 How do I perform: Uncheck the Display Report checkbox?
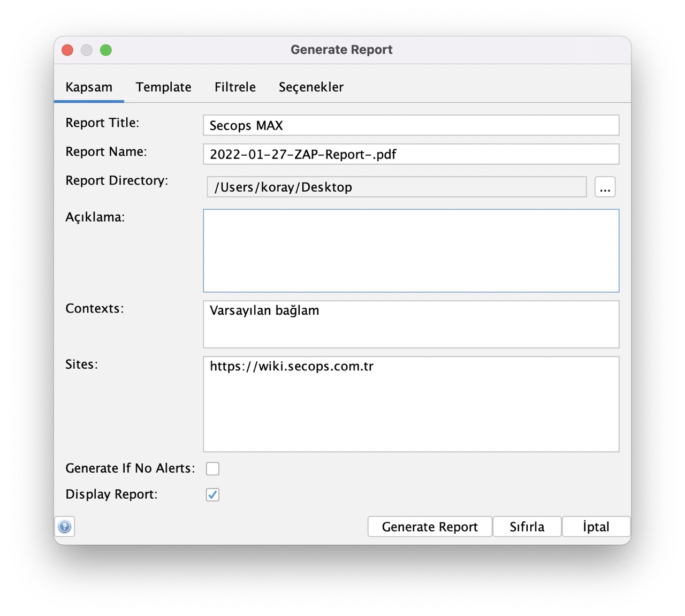[212, 495]
